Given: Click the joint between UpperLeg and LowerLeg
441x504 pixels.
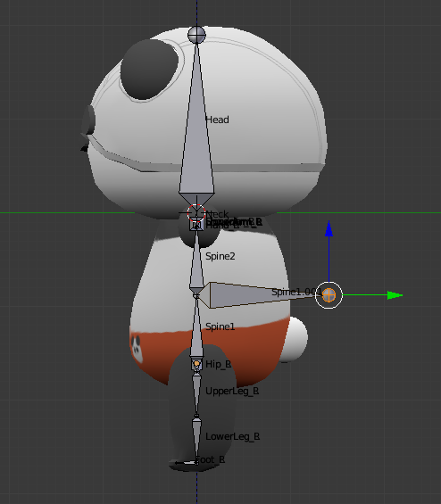Looking at the screenshot, I should pyautogui.click(x=196, y=416).
